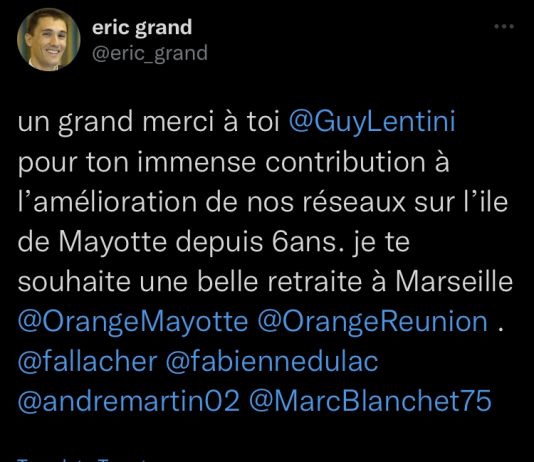Visit the @OrangeReunion mentioned profile

[373, 322]
